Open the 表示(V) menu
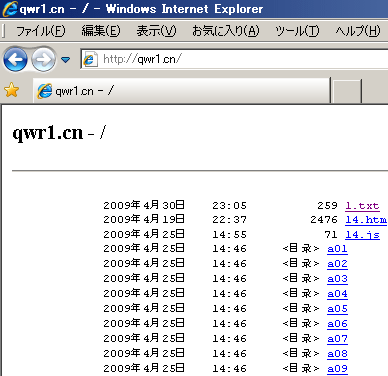388x376 pixels. click(156, 31)
